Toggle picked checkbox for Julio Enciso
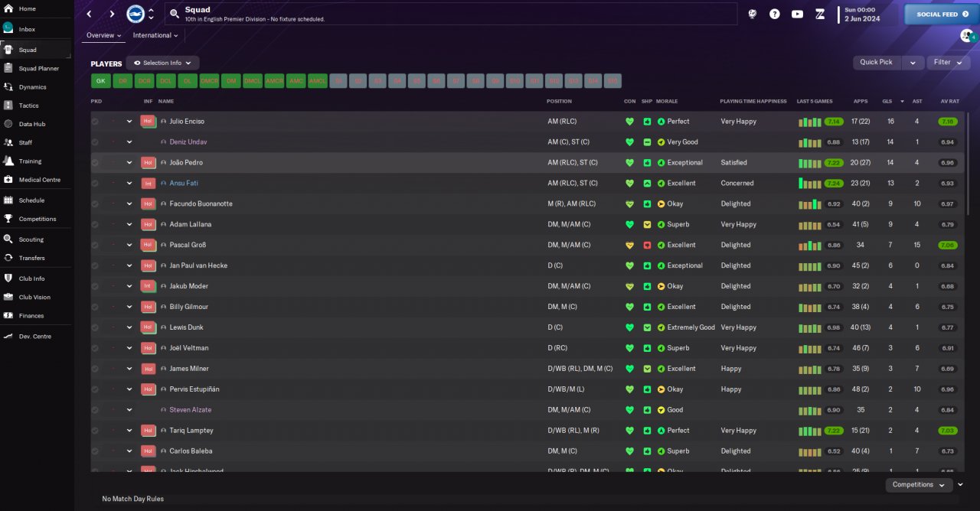 95,122
